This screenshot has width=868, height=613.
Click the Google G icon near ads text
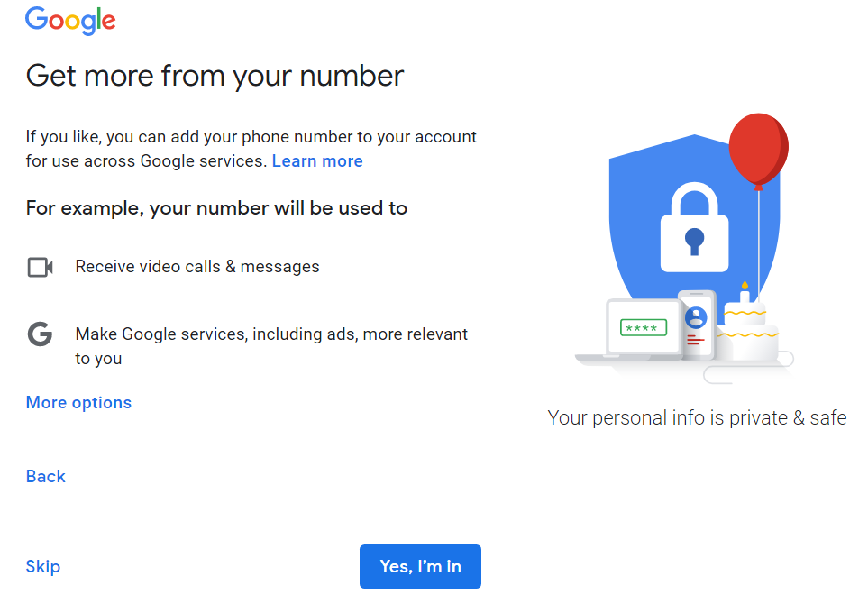tap(40, 334)
